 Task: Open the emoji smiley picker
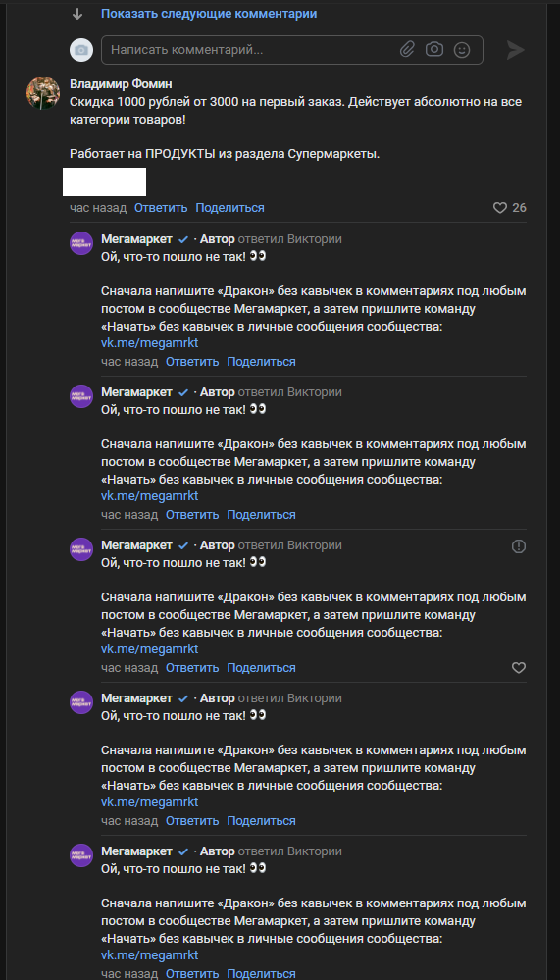point(462,50)
